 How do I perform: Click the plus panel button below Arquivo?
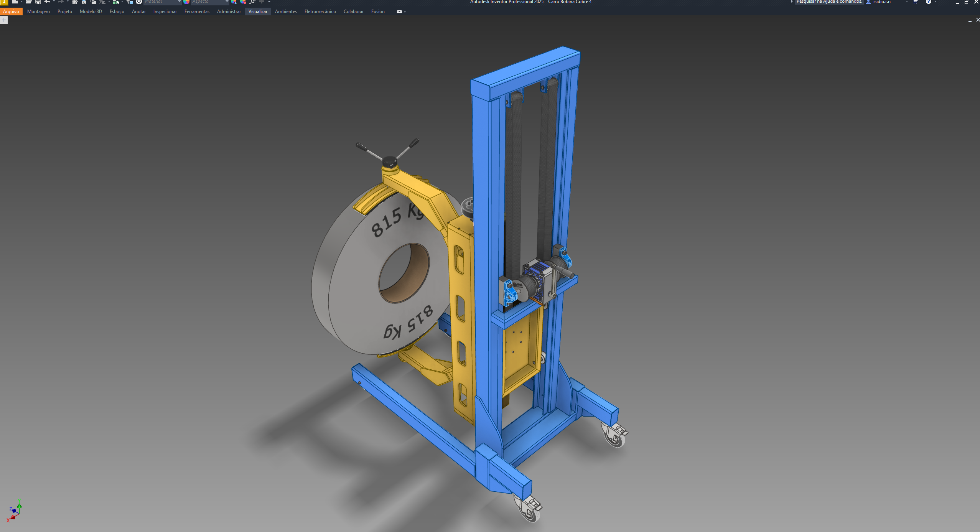pyautogui.click(x=4, y=20)
